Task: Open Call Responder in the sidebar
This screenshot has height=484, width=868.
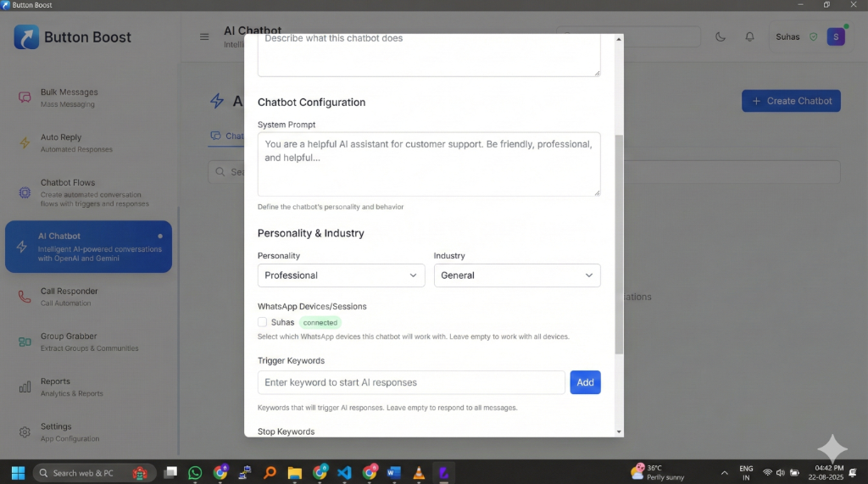Action: [88, 297]
